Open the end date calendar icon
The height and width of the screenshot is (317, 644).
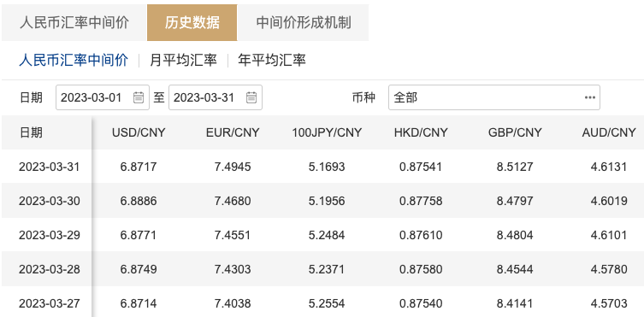point(251,97)
